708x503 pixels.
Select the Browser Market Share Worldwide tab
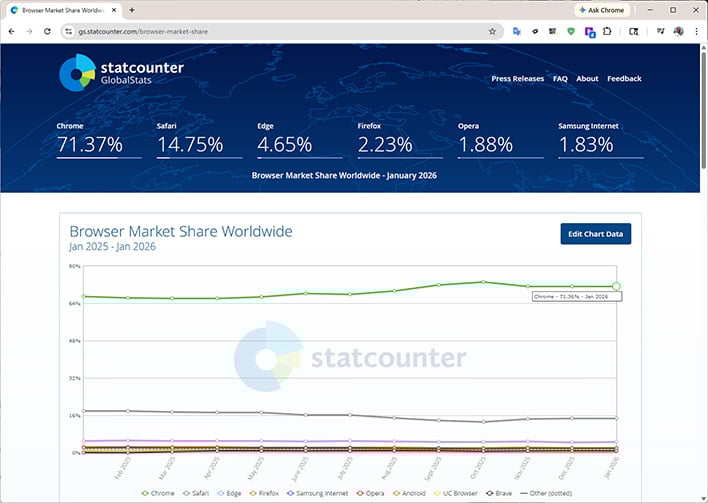pos(63,10)
